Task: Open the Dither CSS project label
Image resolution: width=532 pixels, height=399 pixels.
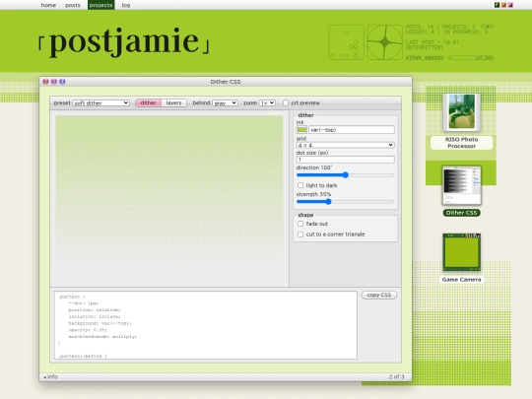Action: [461, 213]
